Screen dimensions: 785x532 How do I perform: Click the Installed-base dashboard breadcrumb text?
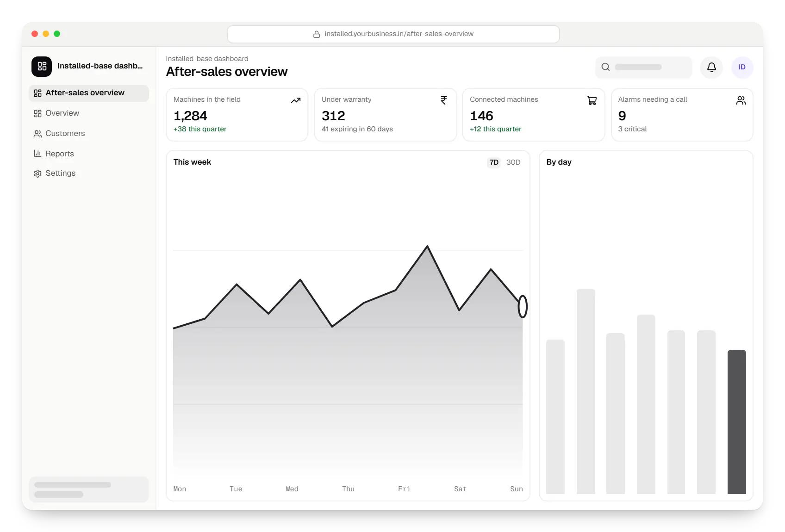click(x=207, y=59)
